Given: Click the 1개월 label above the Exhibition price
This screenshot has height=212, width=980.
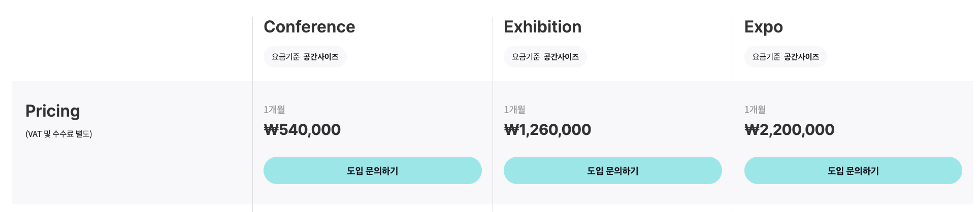Looking at the screenshot, I should 514,110.
